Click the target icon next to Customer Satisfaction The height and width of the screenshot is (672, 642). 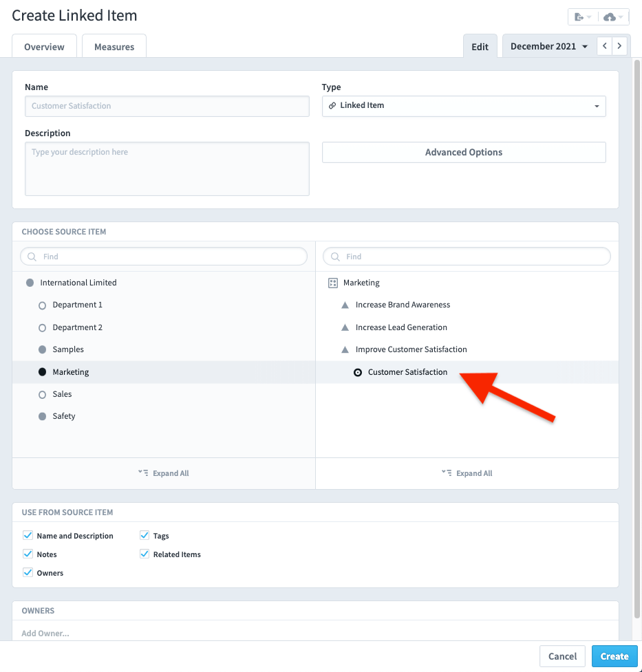[358, 371]
